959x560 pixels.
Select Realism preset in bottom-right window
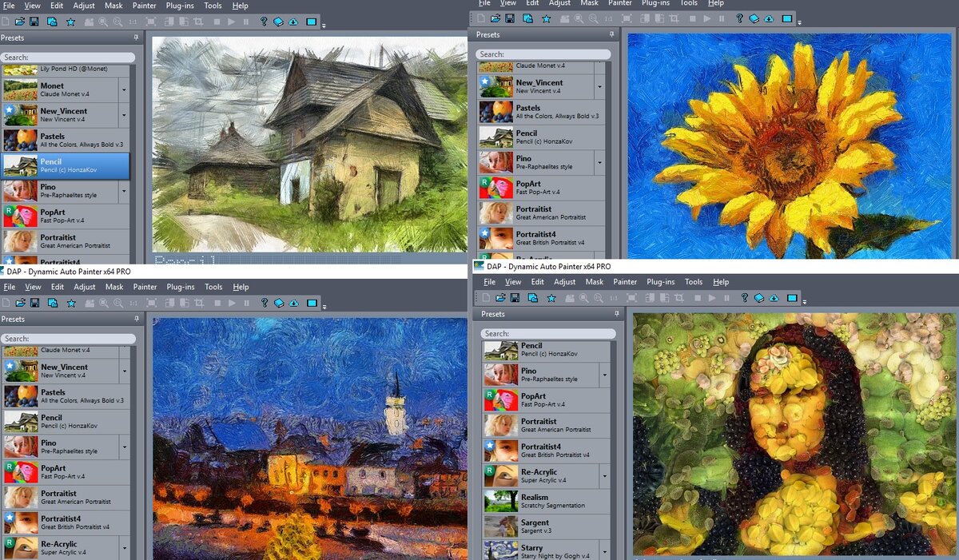[547, 502]
